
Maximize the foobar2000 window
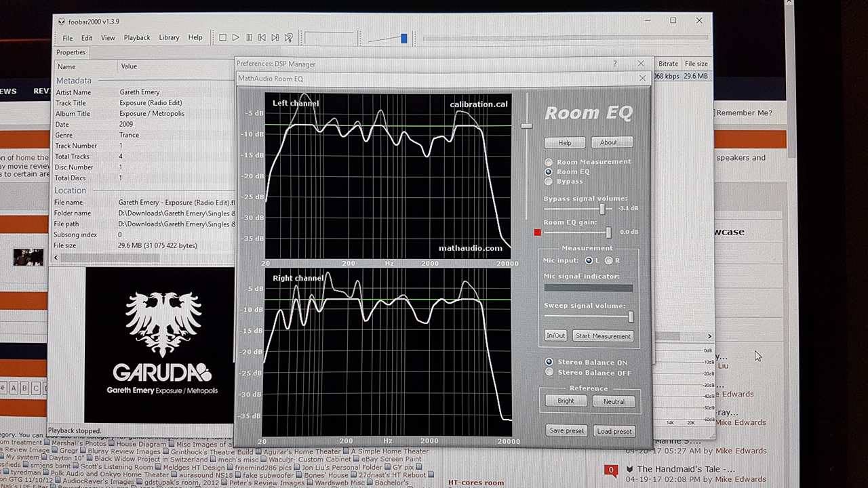[673, 21]
